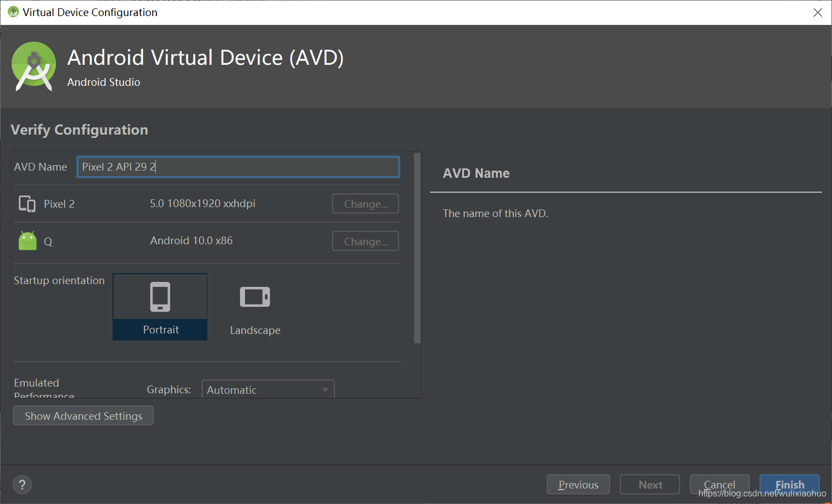Click the green Android Q system image icon
This screenshot has height=504, width=832.
28,241
